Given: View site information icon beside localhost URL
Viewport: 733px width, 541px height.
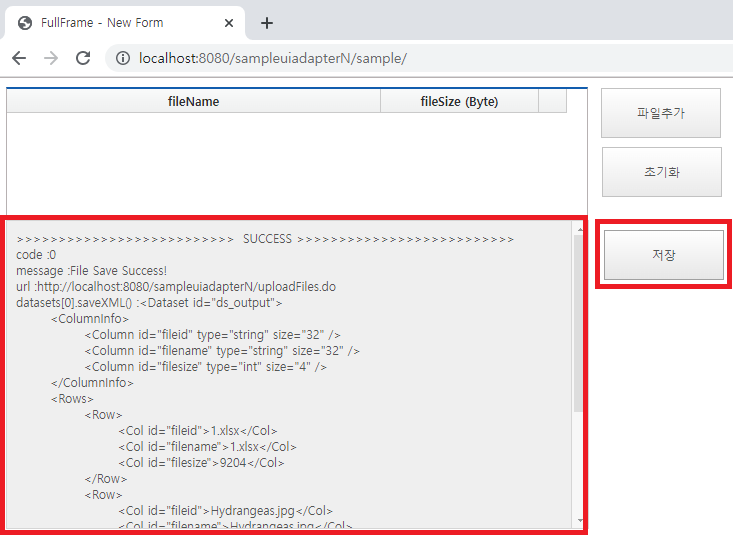Looking at the screenshot, I should 123,58.
